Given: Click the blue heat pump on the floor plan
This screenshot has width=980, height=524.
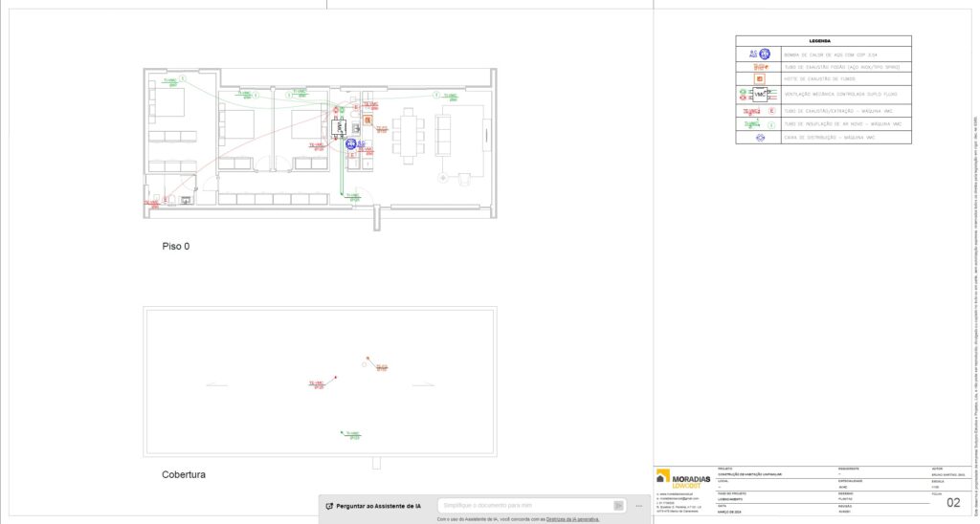Looking at the screenshot, I should pyautogui.click(x=350, y=144).
